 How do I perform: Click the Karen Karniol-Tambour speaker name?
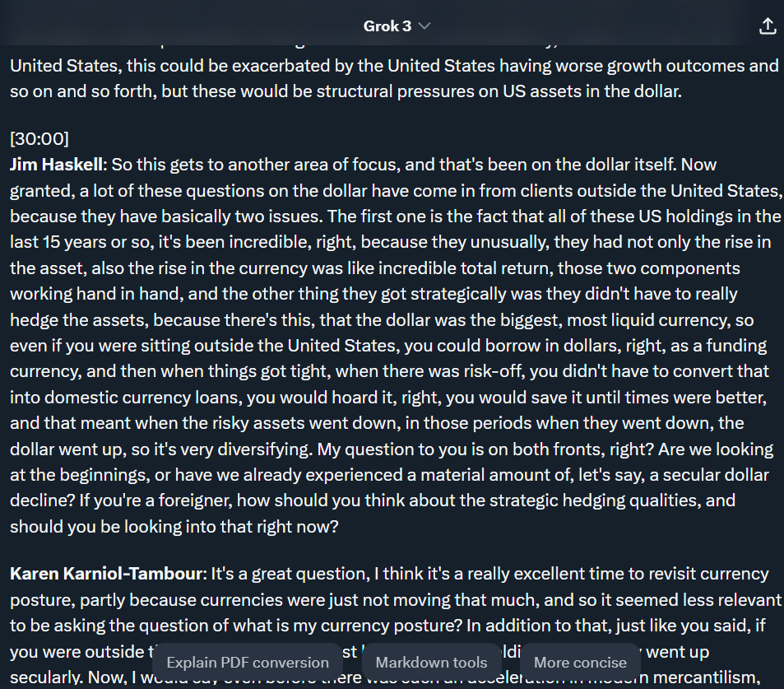click(106, 574)
